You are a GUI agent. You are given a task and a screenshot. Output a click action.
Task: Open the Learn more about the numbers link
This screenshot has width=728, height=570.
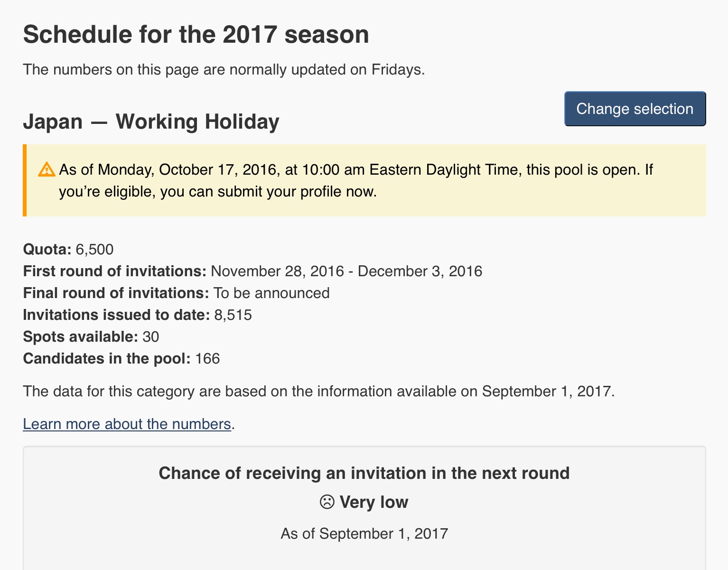127,424
